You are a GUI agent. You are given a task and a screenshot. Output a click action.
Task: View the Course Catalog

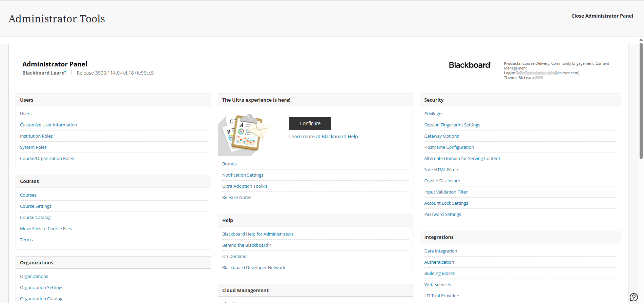click(x=35, y=218)
